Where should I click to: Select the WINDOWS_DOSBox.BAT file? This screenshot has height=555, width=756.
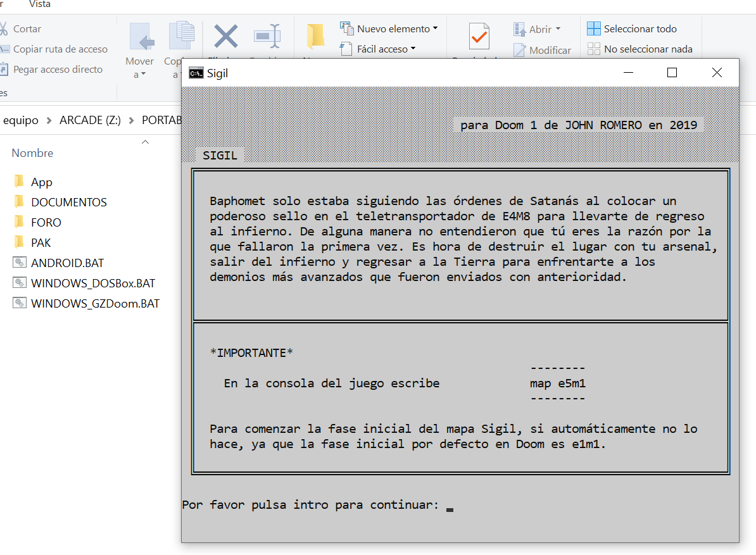click(x=93, y=284)
